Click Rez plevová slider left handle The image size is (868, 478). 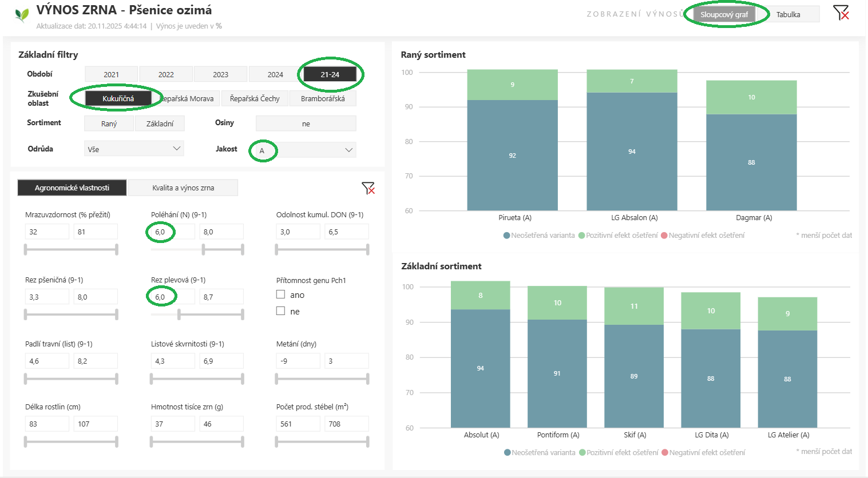pyautogui.click(x=179, y=314)
